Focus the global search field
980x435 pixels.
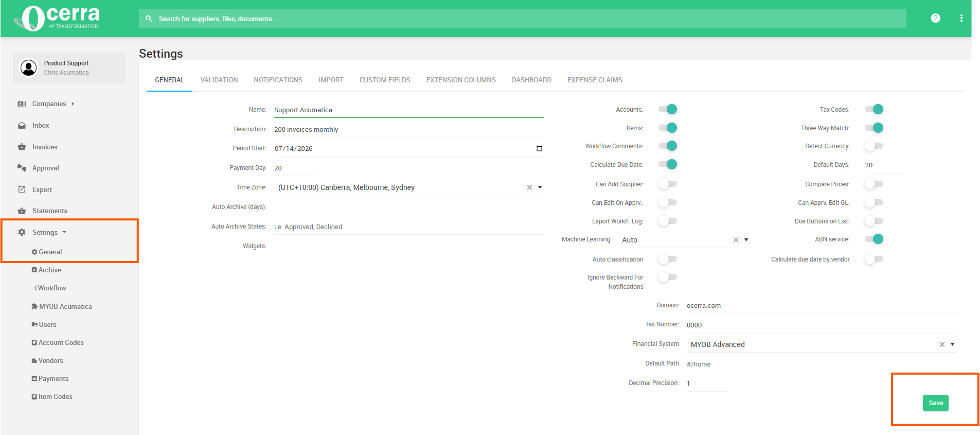[523, 19]
